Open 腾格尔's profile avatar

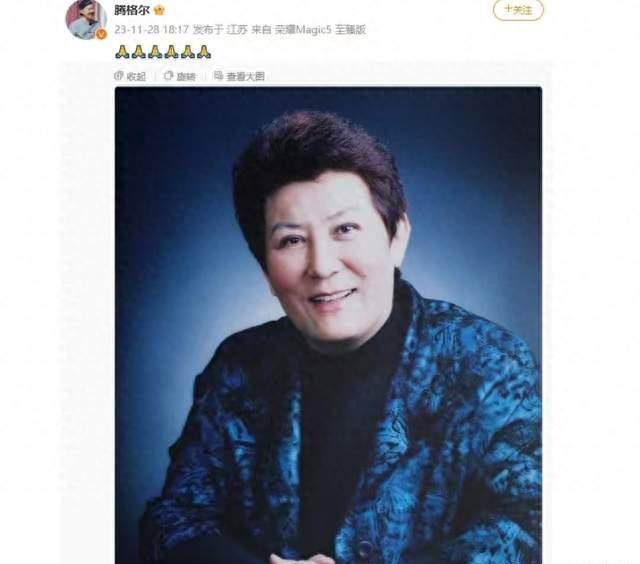pyautogui.click(x=86, y=19)
